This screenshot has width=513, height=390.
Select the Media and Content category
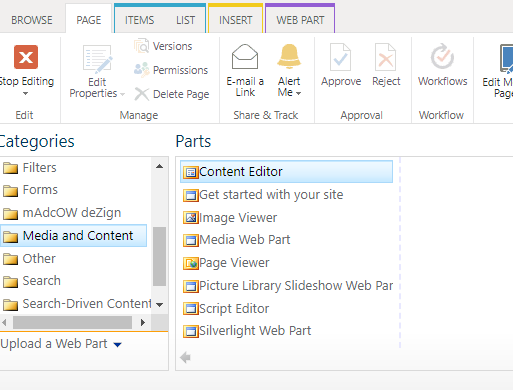(73, 236)
